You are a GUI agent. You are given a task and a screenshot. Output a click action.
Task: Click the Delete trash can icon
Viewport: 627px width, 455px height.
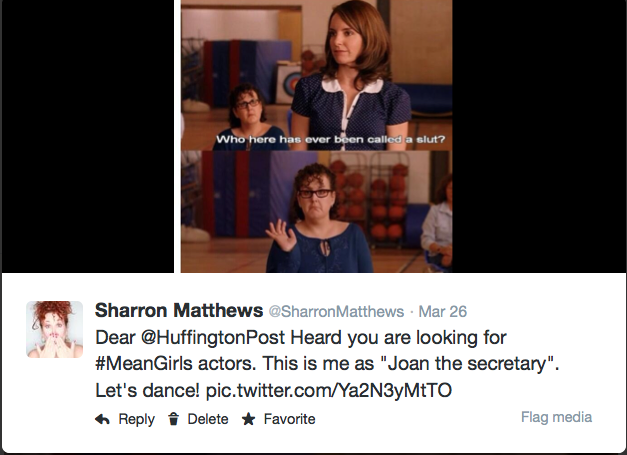(174, 419)
